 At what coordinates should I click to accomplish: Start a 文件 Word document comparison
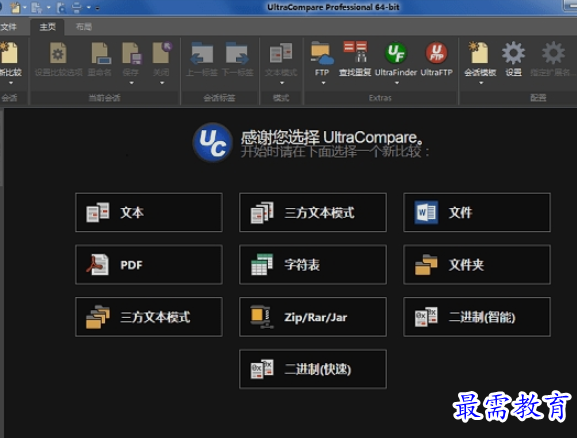pyautogui.click(x=477, y=212)
